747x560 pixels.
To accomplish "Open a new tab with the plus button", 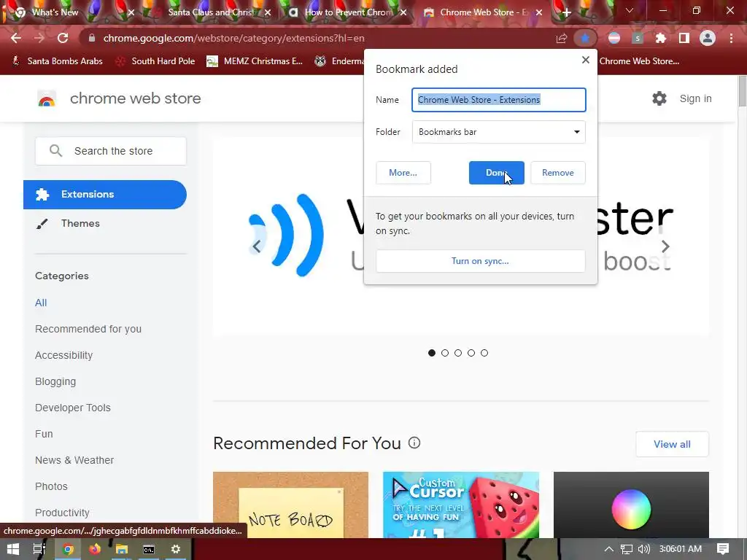I will click(566, 12).
